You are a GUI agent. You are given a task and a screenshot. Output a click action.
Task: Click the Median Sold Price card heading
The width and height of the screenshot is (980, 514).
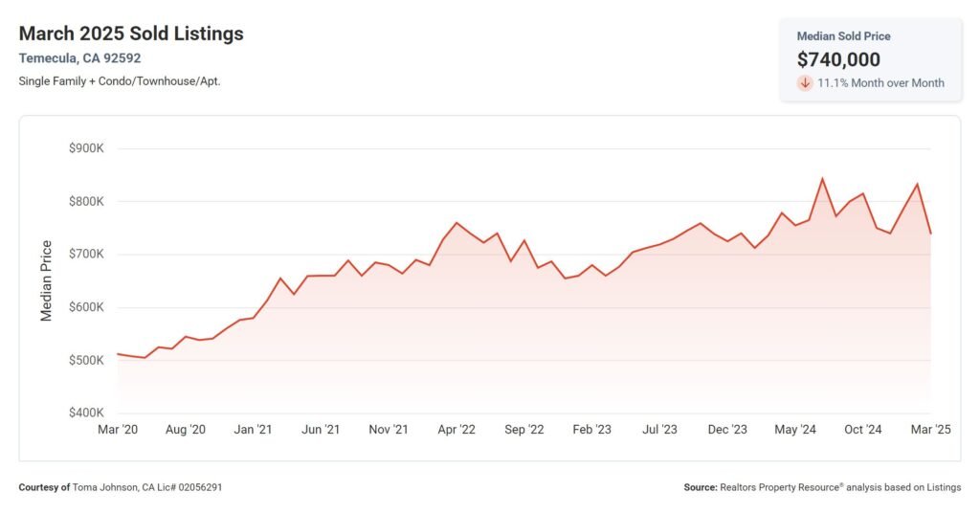pyautogui.click(x=841, y=35)
